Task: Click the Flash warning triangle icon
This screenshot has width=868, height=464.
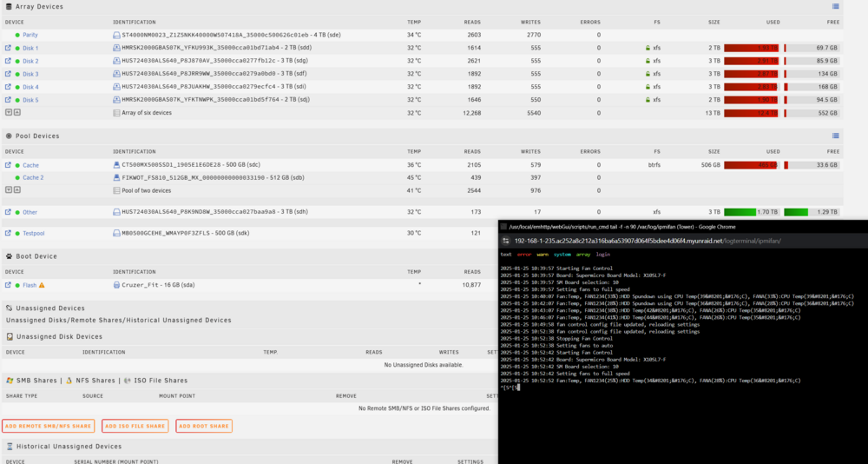Action: (x=42, y=285)
